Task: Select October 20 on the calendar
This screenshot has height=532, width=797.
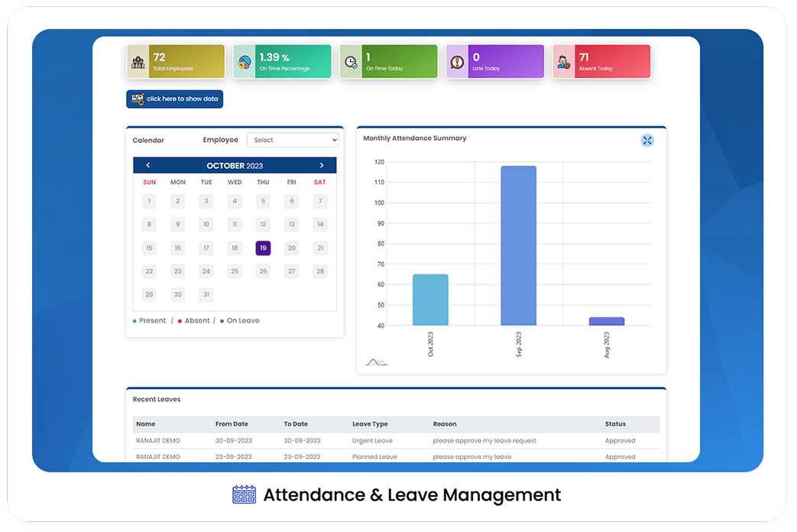Action: [292, 248]
